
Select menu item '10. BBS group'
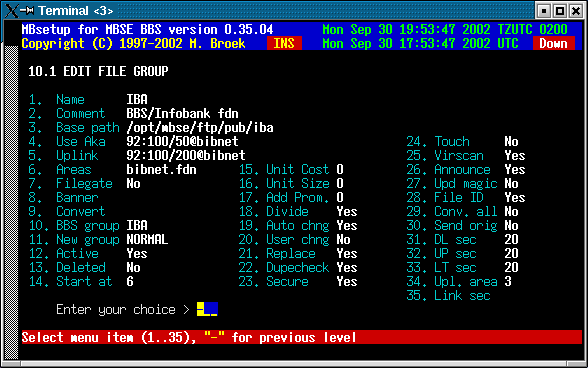pos(74,225)
